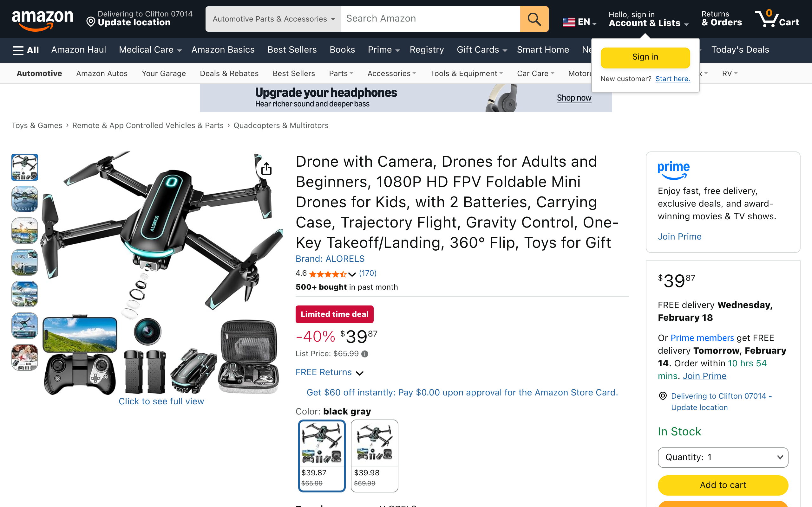Select the black gray color option
This screenshot has height=507, width=812.
tap(322, 456)
